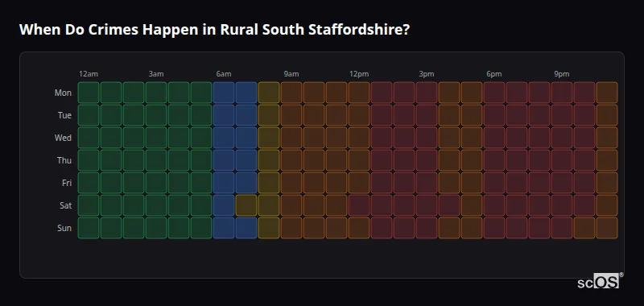The height and width of the screenshot is (306, 644).
Task: Choose the Thursday 12pm cell
Action: (359, 159)
